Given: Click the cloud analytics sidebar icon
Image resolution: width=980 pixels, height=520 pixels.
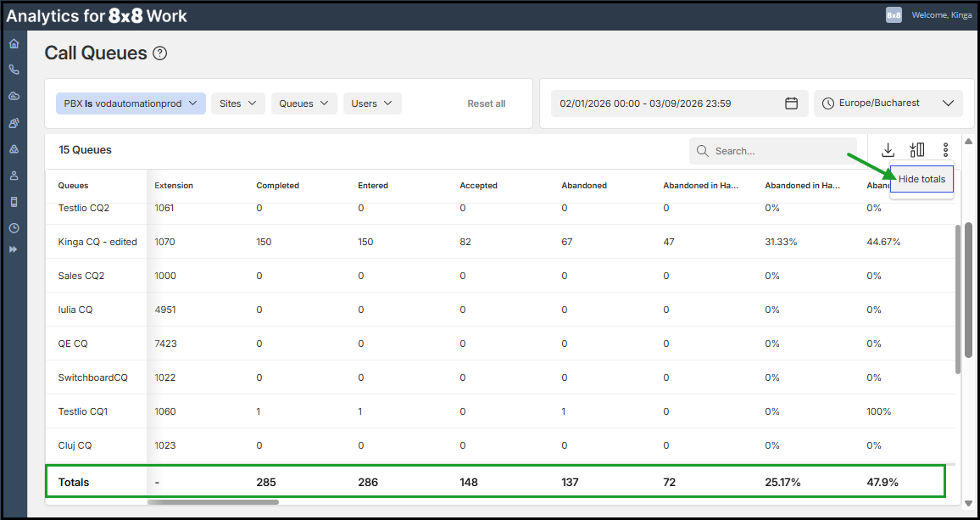Looking at the screenshot, I should pos(14,96).
